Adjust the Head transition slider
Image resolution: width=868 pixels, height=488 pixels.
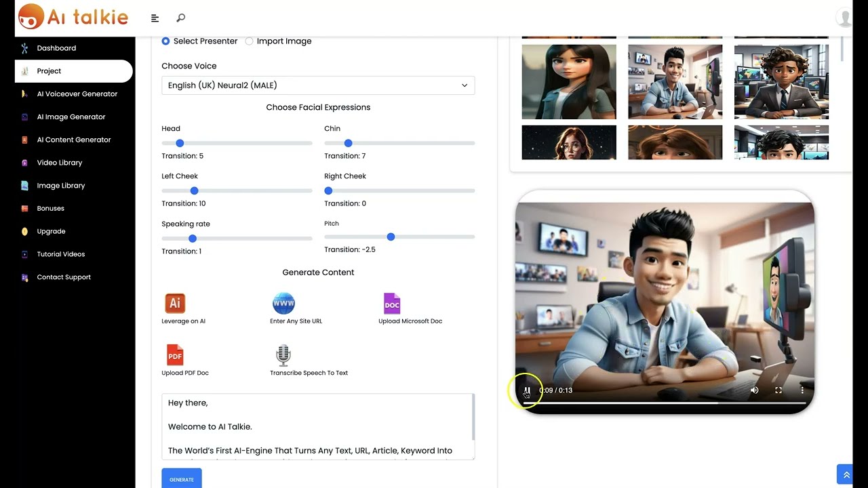[237, 143]
